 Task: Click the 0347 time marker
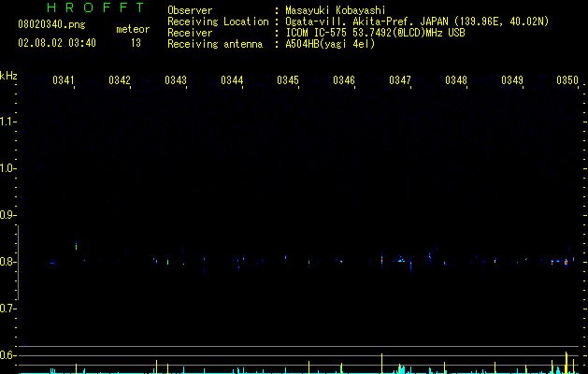click(x=400, y=80)
